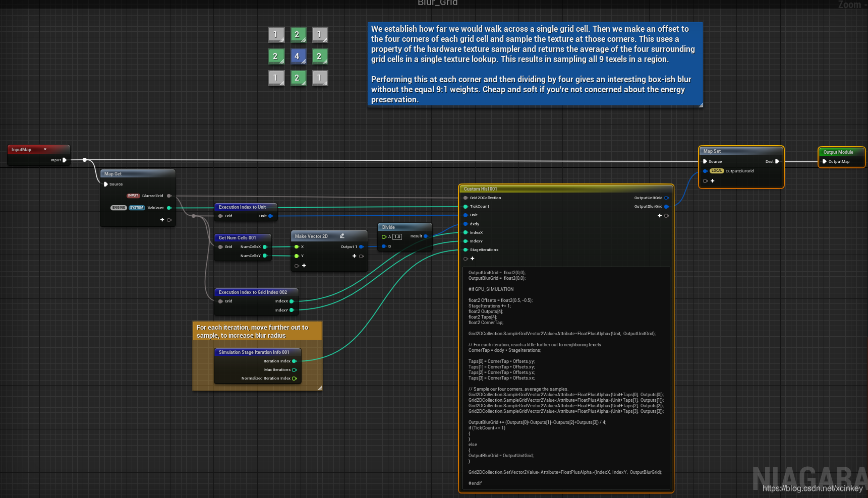868x498 pixels.
Task: Select the Custom Hlsl 001 node header
Action: coord(566,189)
